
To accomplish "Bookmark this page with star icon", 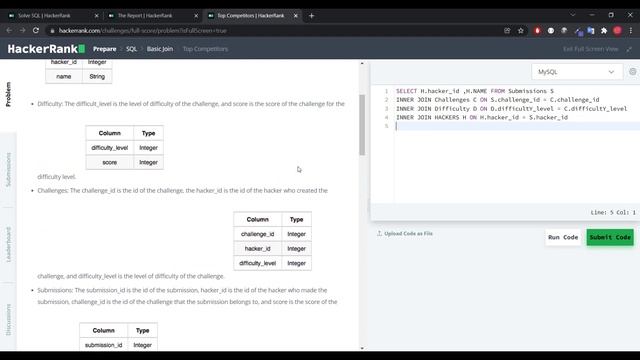I will 521,31.
